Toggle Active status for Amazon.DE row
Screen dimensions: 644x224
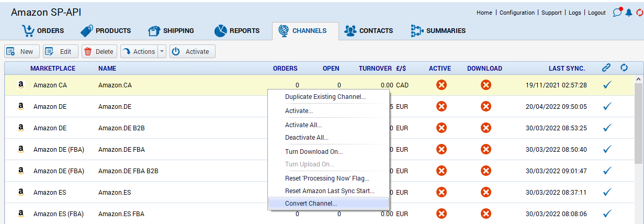click(442, 106)
